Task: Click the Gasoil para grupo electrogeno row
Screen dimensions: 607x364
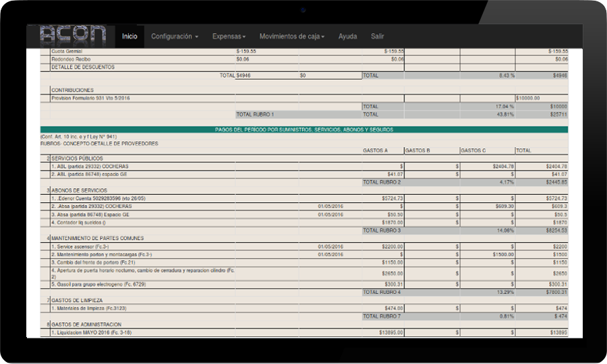Action: (98, 284)
